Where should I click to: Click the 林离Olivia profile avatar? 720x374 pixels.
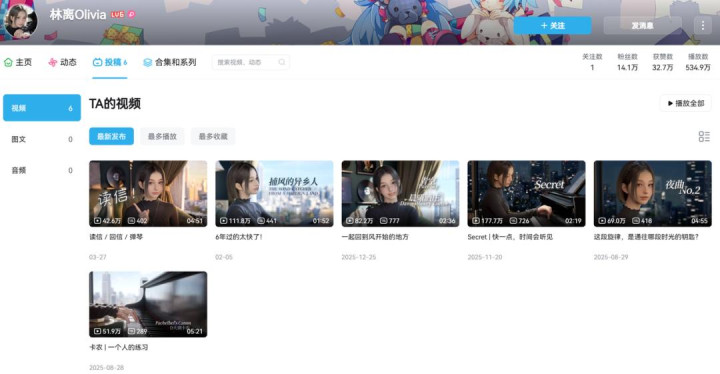tap(20, 21)
